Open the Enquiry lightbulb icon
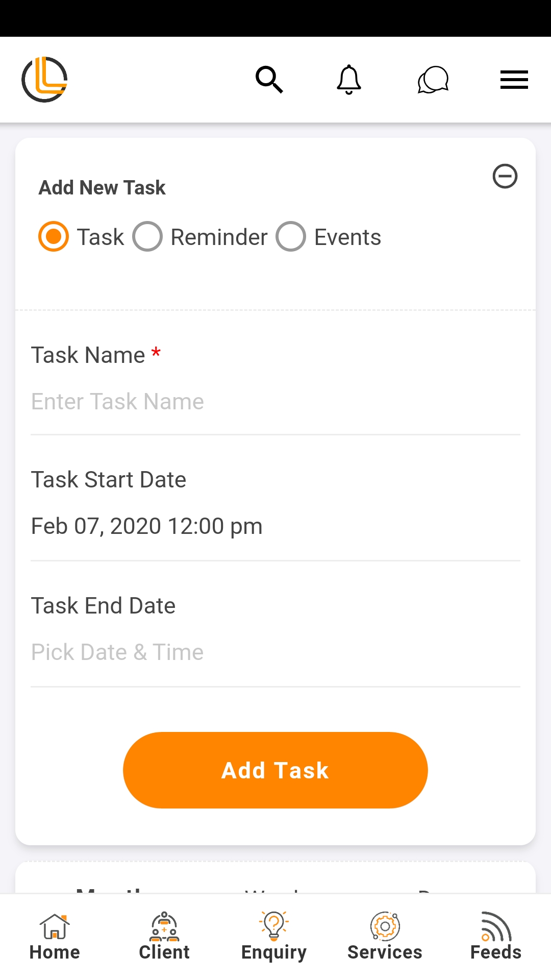Viewport: 551px width, 980px height. click(274, 926)
